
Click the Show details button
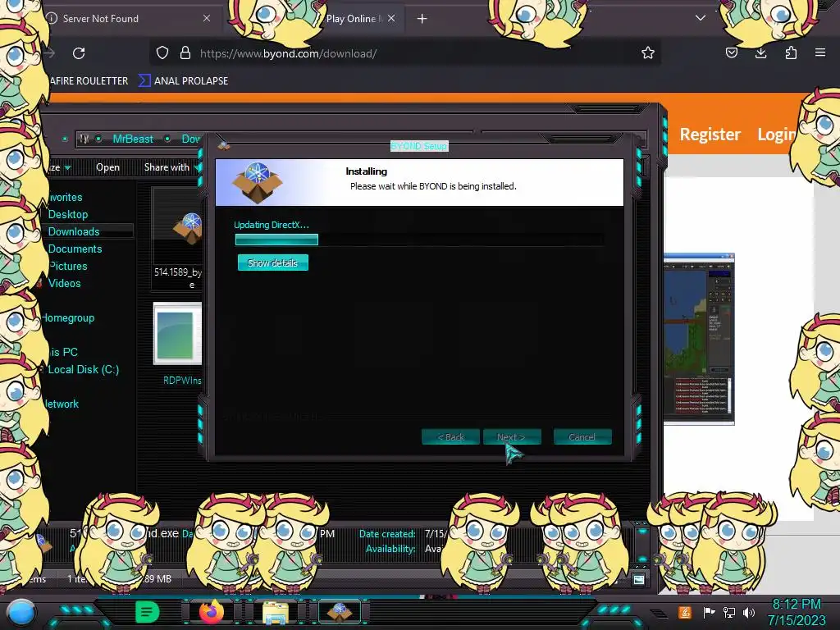click(272, 262)
